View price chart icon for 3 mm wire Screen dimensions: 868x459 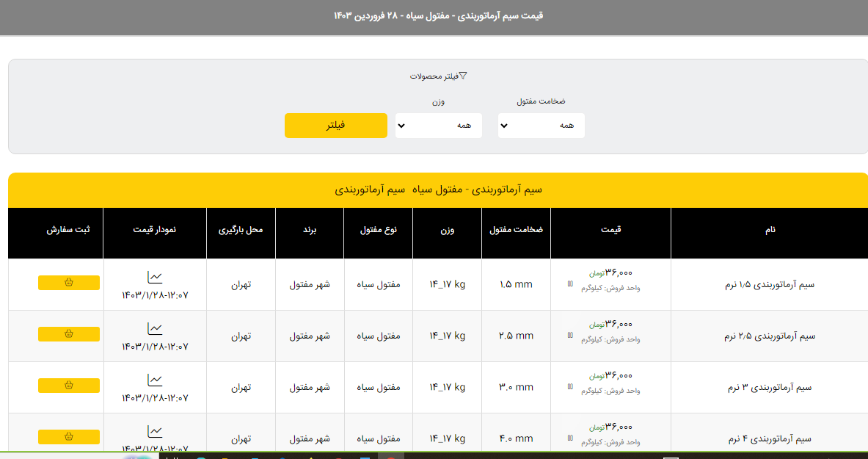click(155, 380)
